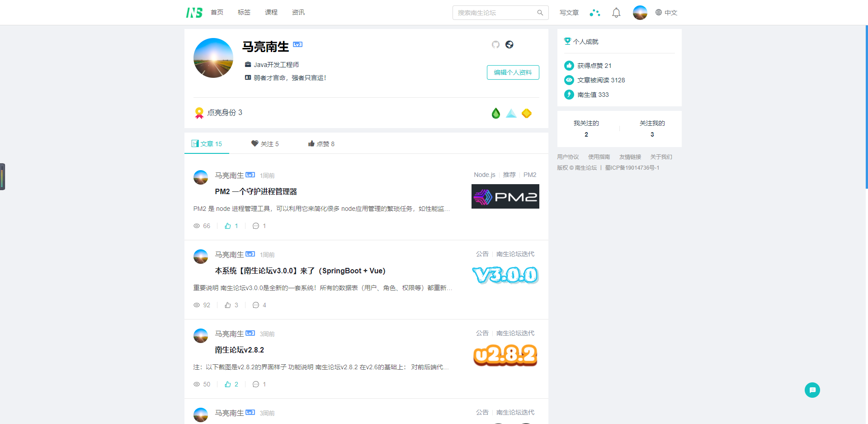This screenshot has height=424, width=868.
Task: Click the NS logo in the header
Action: (x=194, y=12)
